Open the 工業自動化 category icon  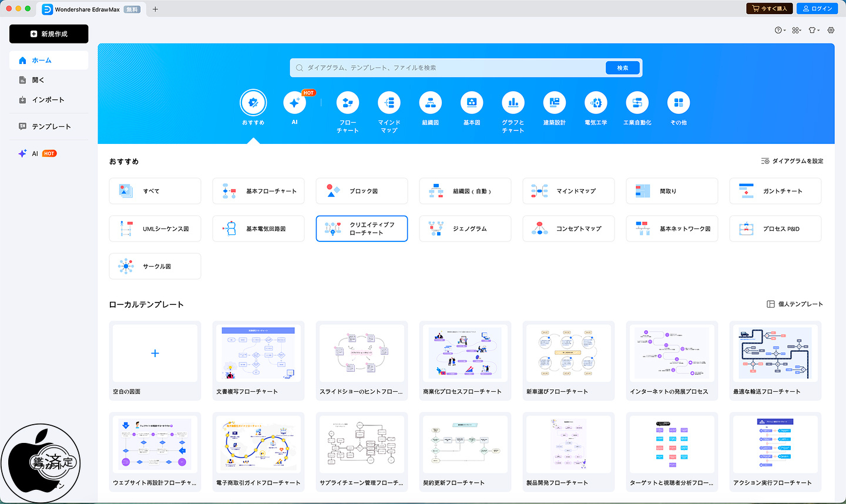coord(637,103)
